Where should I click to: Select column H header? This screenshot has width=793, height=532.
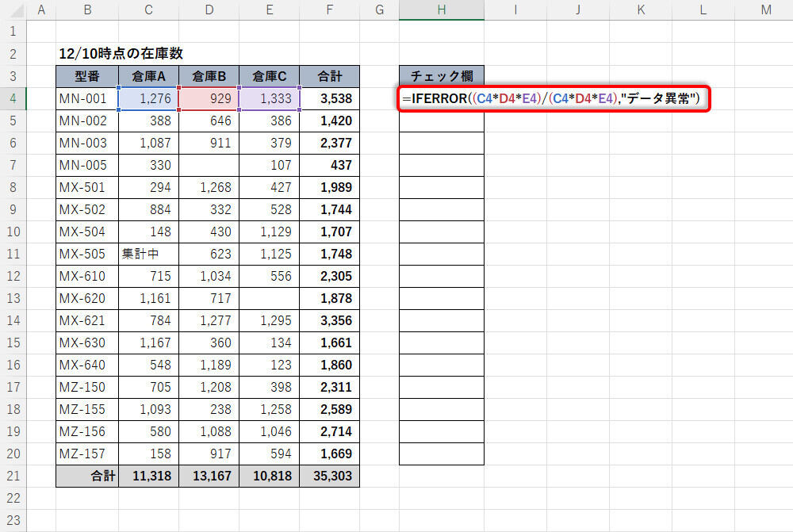pyautogui.click(x=442, y=10)
